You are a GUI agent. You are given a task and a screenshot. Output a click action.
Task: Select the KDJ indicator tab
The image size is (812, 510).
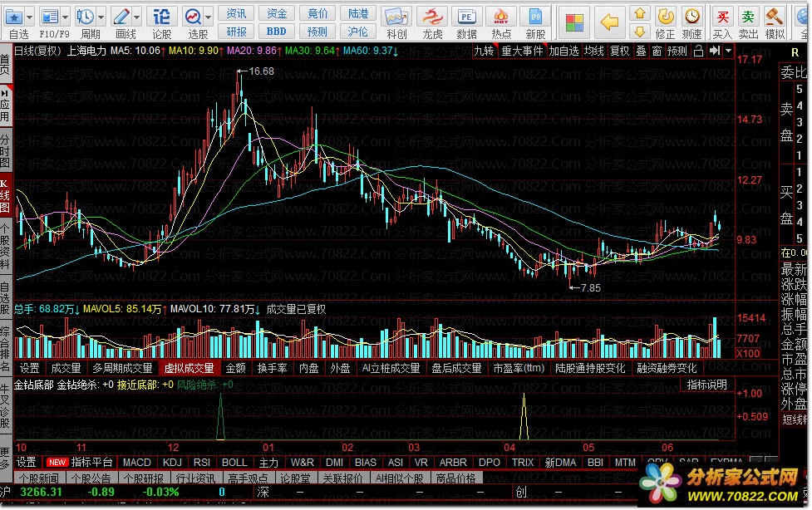[172, 463]
